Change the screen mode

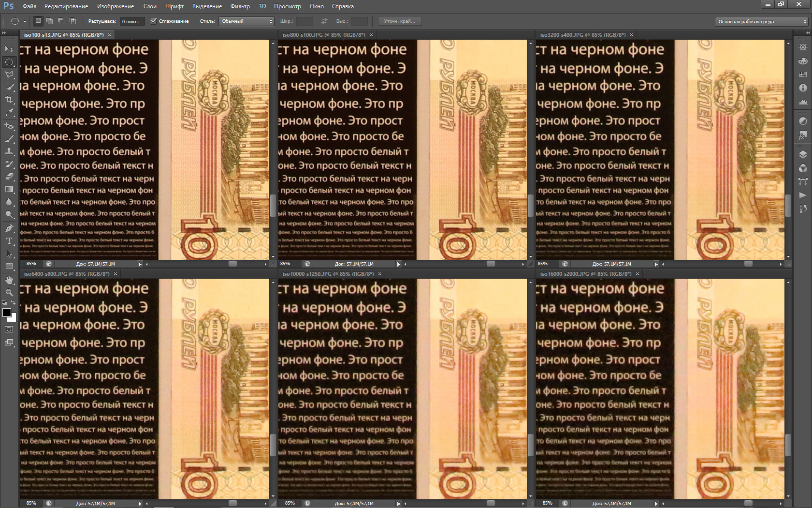(x=9, y=343)
